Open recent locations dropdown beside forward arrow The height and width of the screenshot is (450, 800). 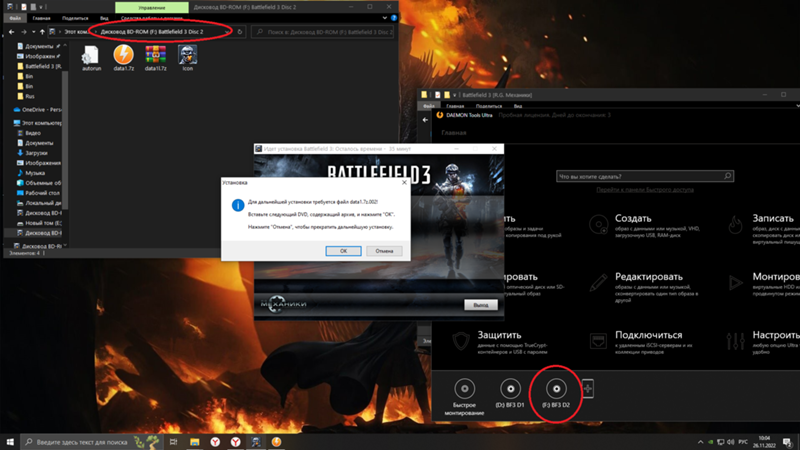pos(34,32)
